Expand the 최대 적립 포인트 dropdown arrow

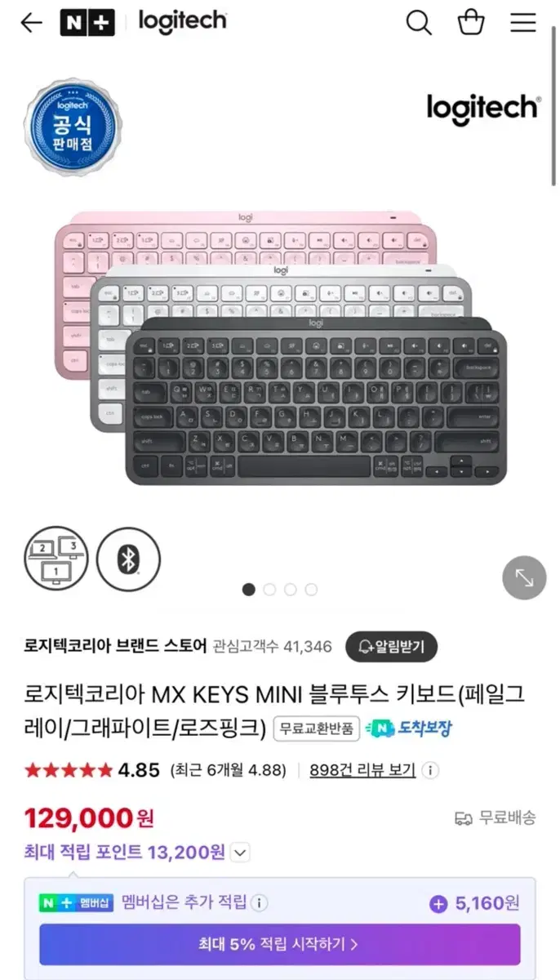240,853
